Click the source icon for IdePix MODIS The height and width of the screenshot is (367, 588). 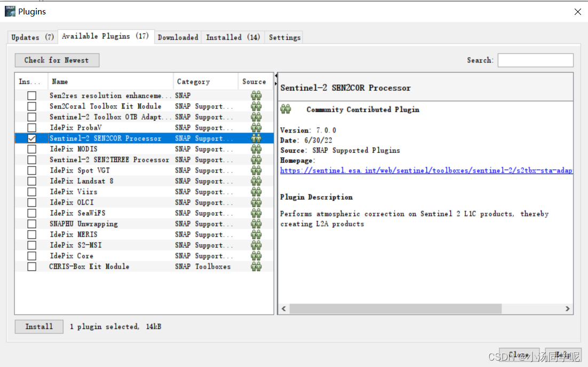[x=257, y=149]
